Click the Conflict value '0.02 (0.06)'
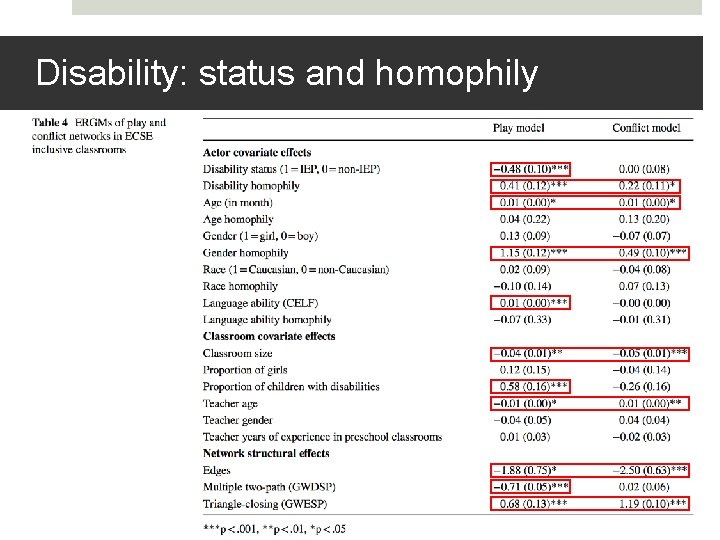The image size is (720, 540). tap(644, 487)
